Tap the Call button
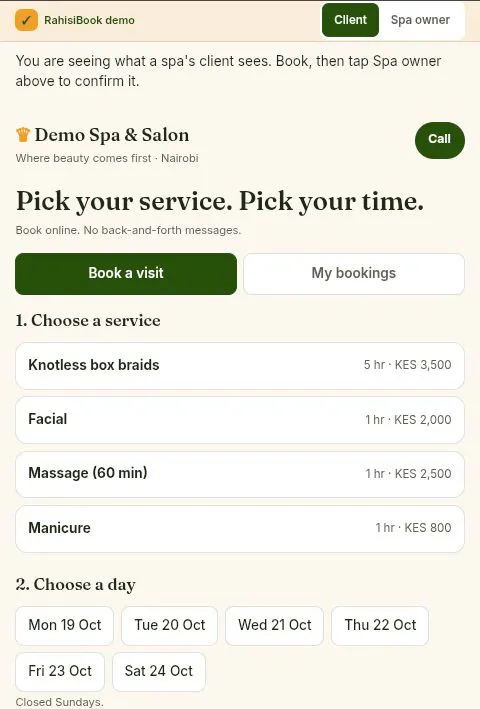The image size is (480, 709). [439, 140]
